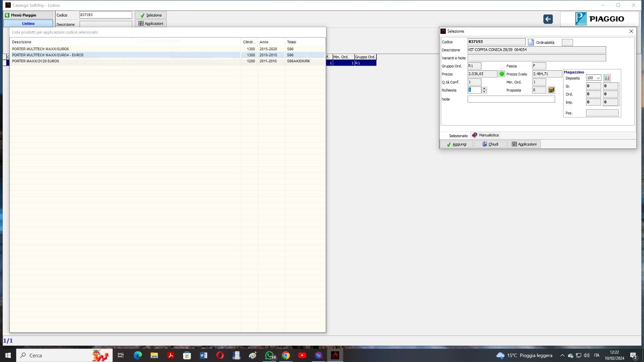644x362 pixels.
Task: Click the box icon beside Proposta
Action: click(x=551, y=90)
